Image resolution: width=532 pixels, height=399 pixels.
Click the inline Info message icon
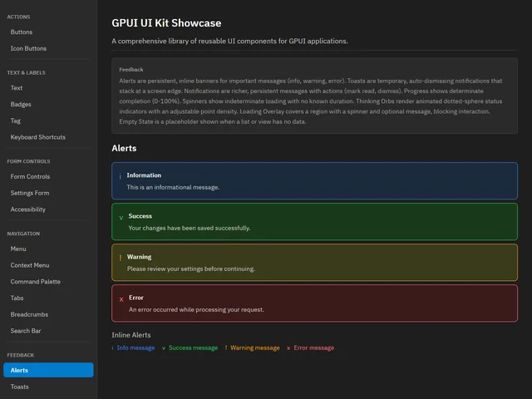[112, 347]
